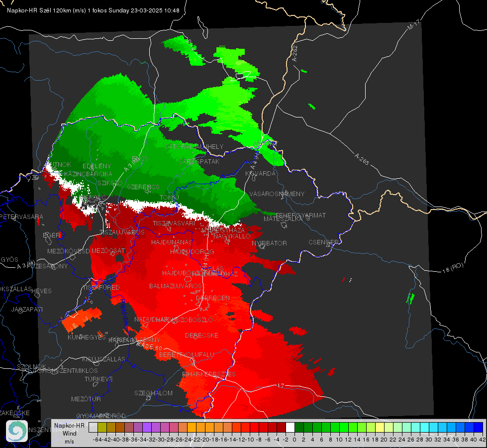Click the NAGYKALLO city label

point(232,236)
